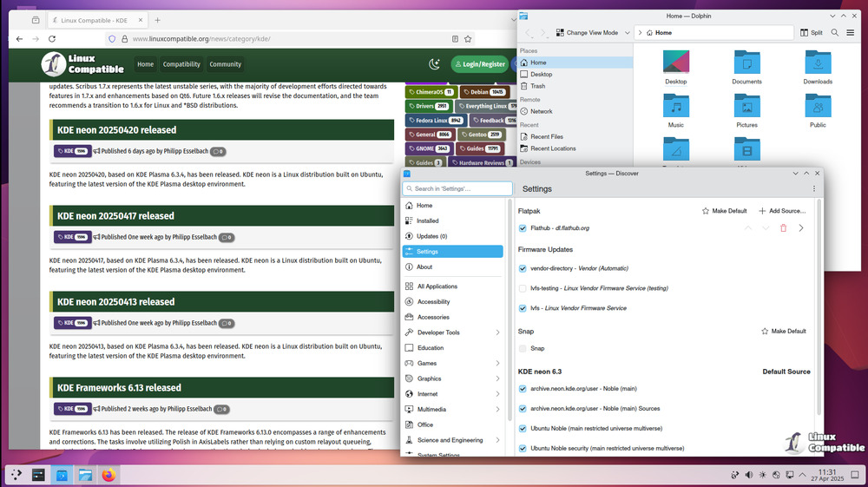Open the Compatibility menu on website
Viewport: 868px width, 487px height.
tap(181, 64)
